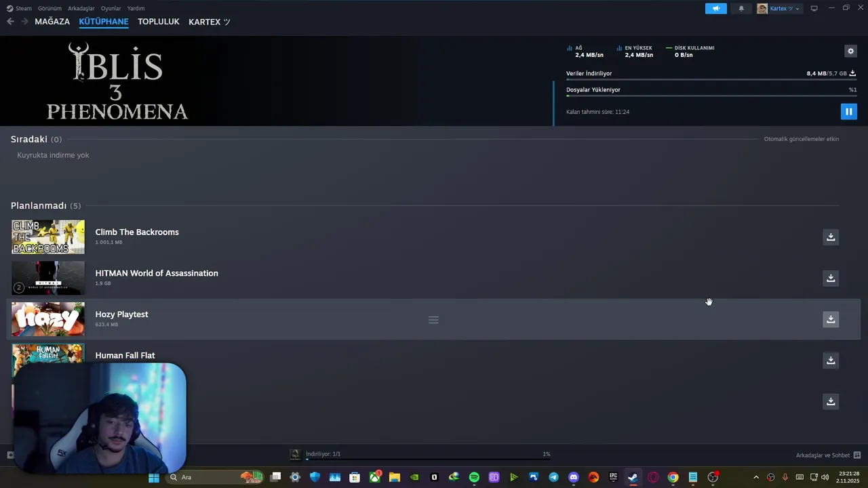Open the KARTEX profile tab
The width and height of the screenshot is (868, 488).
coord(210,22)
